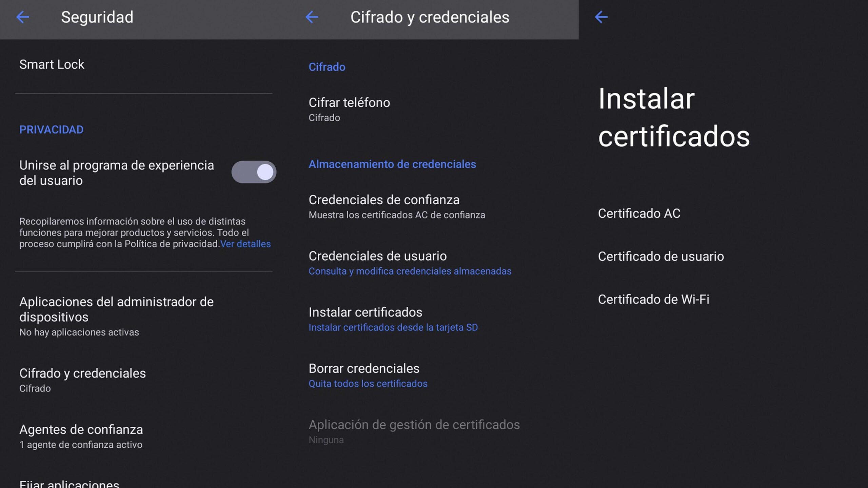Image resolution: width=868 pixels, height=488 pixels.
Task: Click the Cifrado y credenciales page title
Action: pyautogui.click(x=430, y=17)
